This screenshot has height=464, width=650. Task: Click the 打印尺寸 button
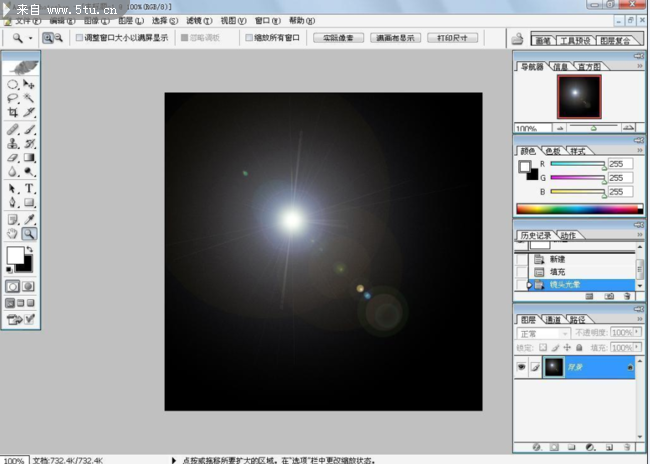(x=453, y=37)
